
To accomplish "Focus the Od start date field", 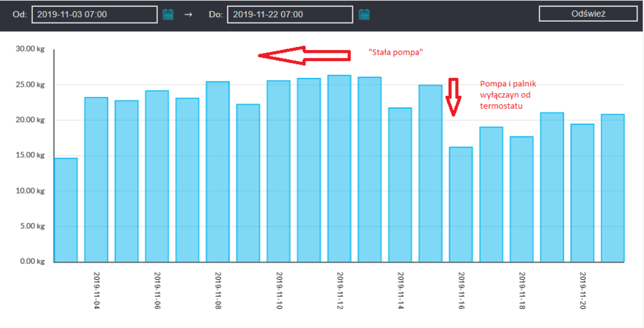I will point(94,14).
